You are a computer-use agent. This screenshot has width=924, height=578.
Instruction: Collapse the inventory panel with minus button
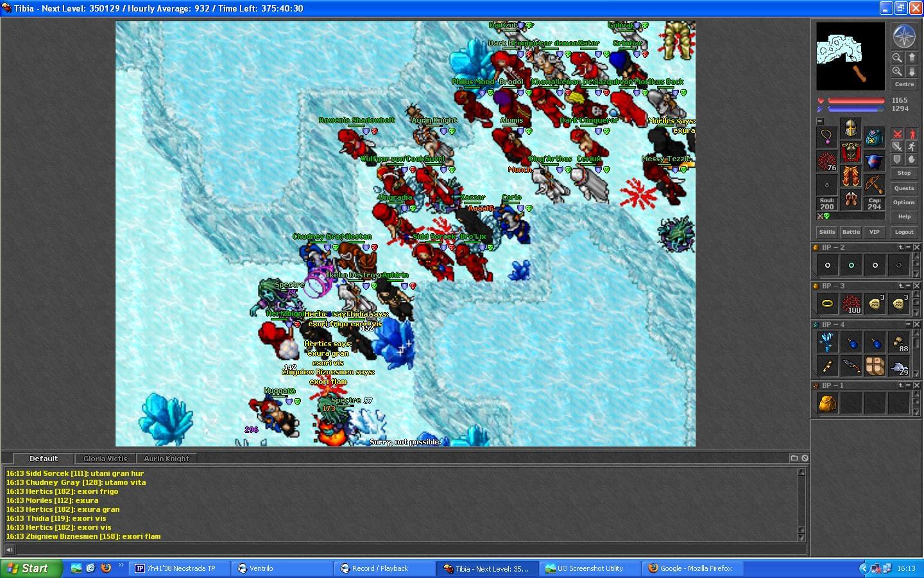coord(820,121)
